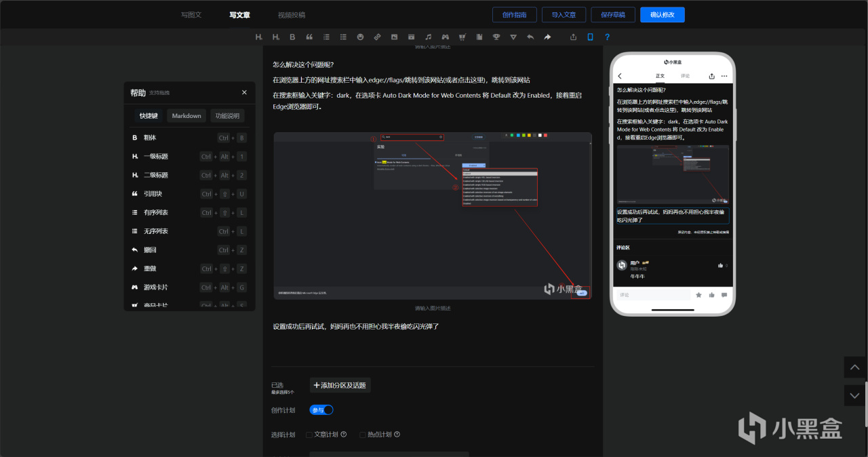Screen dimensions: 868x457
Task: Switch to 写文章 tab
Action: 239,14
